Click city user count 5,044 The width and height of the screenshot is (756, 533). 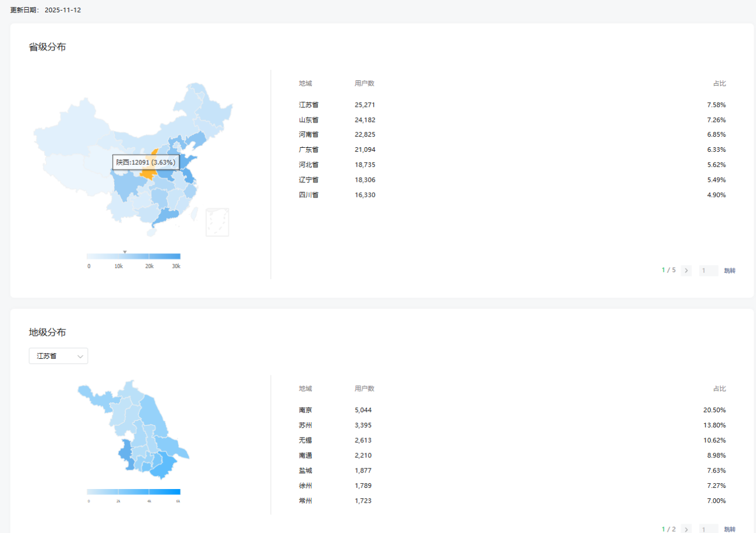(x=363, y=410)
